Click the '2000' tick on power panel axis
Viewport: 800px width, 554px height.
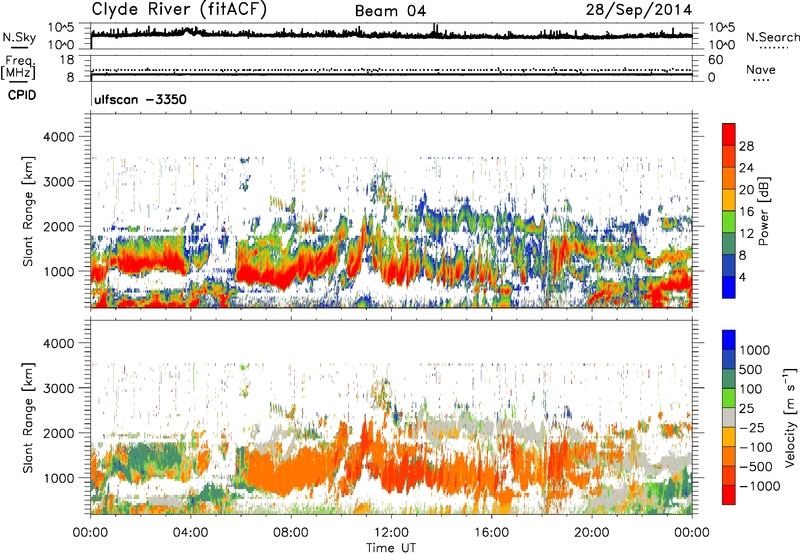click(58, 226)
